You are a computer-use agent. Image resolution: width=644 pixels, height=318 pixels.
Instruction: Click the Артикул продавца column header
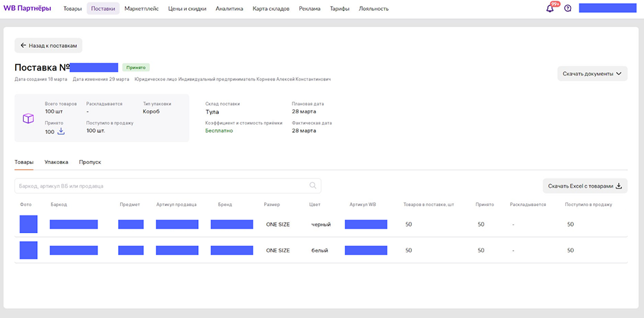[x=176, y=204]
